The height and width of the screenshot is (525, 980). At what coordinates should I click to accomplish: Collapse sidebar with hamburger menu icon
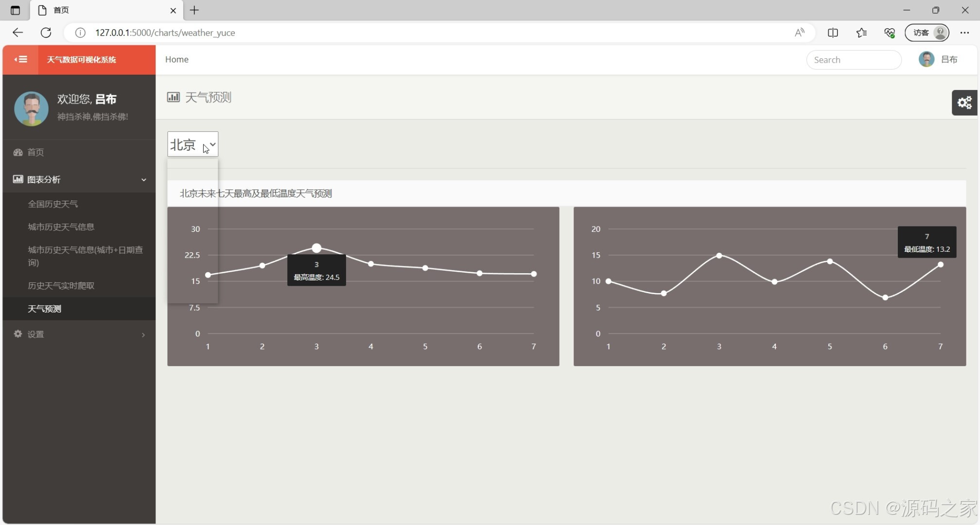click(x=20, y=59)
